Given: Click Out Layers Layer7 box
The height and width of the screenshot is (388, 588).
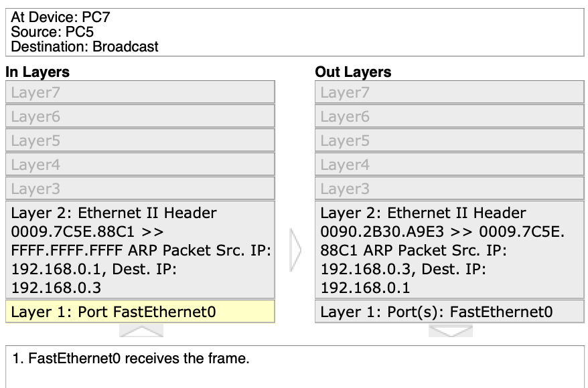Looking at the screenshot, I should (x=449, y=92).
